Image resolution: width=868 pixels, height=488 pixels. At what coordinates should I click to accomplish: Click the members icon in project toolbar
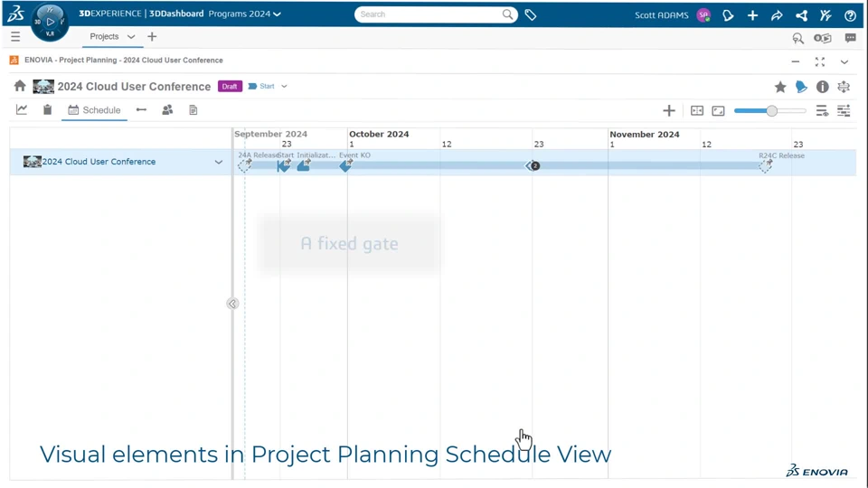click(167, 110)
